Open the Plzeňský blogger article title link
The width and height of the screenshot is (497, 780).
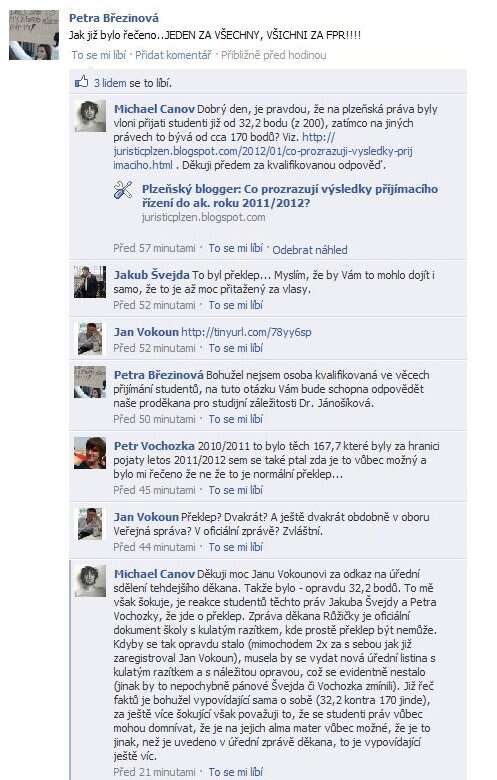pos(290,196)
